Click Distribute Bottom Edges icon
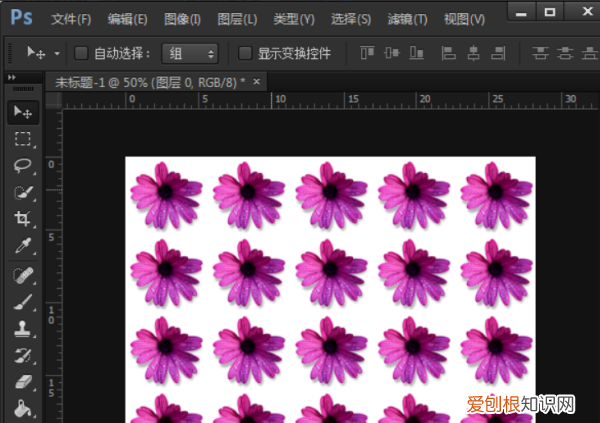 tap(590, 53)
